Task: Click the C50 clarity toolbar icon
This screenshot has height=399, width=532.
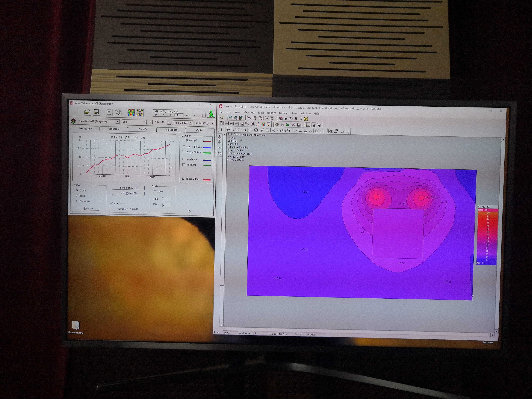Action: tap(279, 130)
